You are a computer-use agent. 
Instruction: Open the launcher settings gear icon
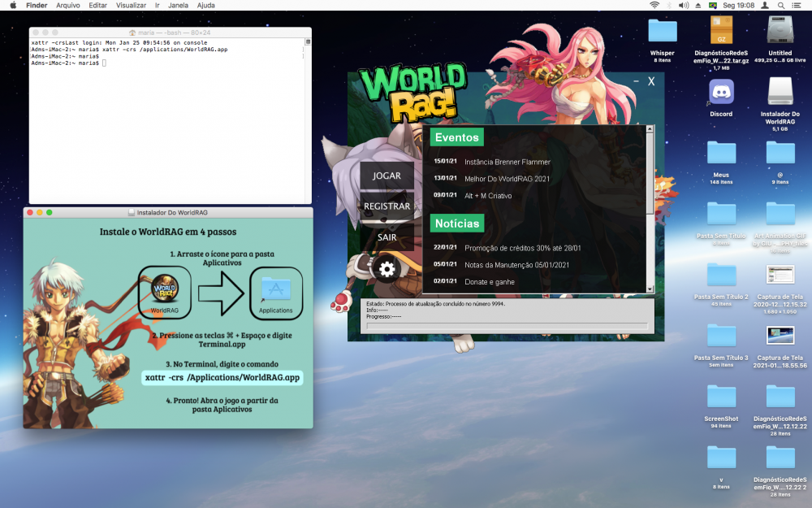pyautogui.click(x=387, y=268)
